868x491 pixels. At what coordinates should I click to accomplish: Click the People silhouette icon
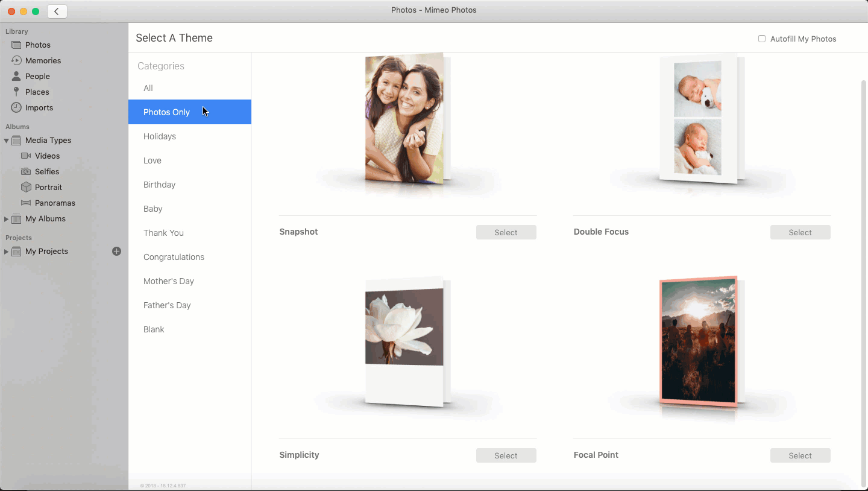[x=16, y=77]
